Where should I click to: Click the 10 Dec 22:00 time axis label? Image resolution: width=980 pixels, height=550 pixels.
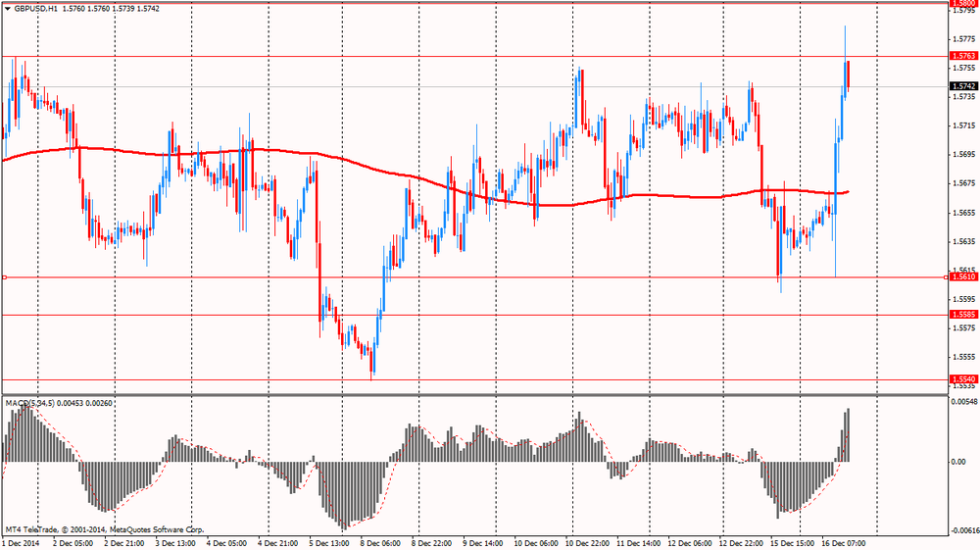(x=588, y=542)
